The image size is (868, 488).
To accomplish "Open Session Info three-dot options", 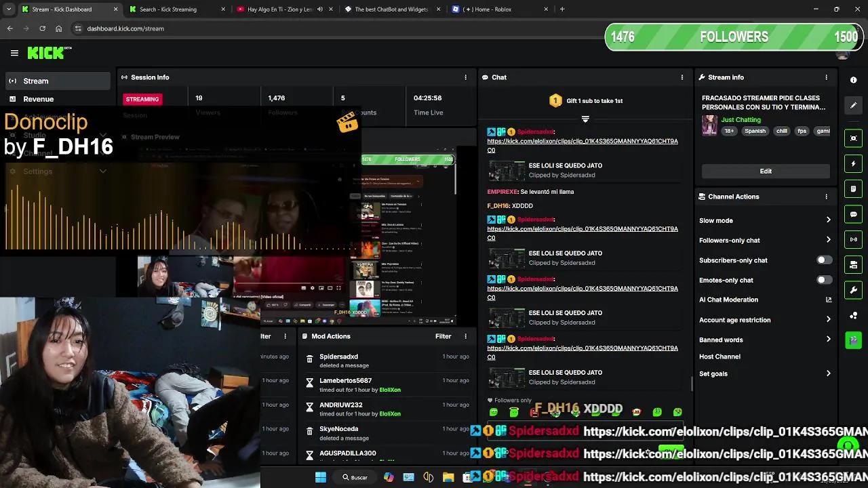I will 465,77.
